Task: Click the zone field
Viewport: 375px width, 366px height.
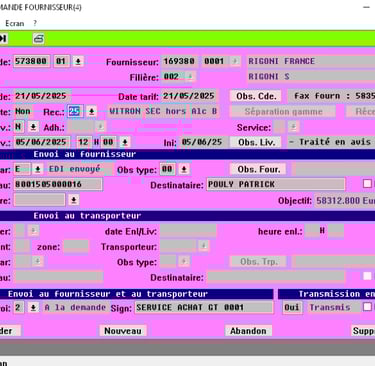Action: pos(76,246)
